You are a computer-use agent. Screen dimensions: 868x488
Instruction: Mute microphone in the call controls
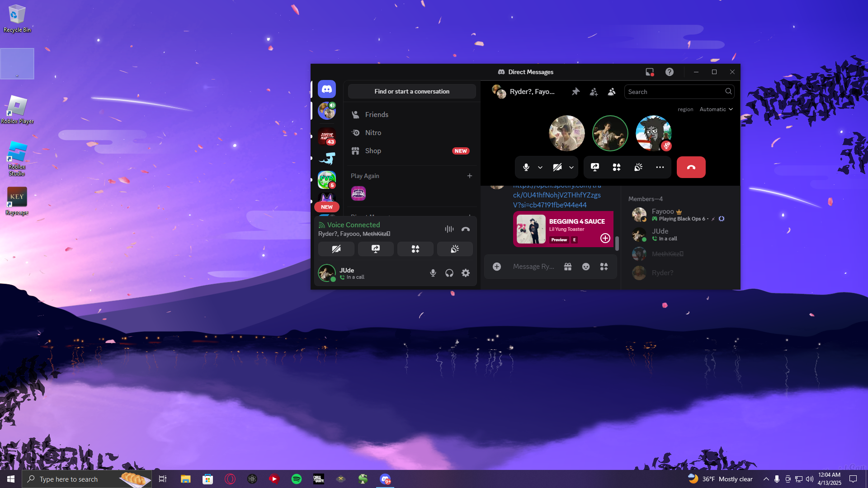click(526, 167)
